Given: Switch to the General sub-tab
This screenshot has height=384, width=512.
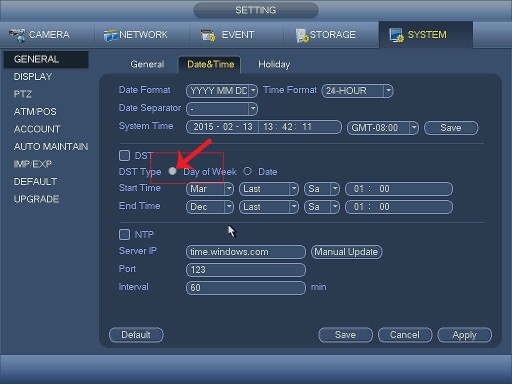Looking at the screenshot, I should [147, 64].
